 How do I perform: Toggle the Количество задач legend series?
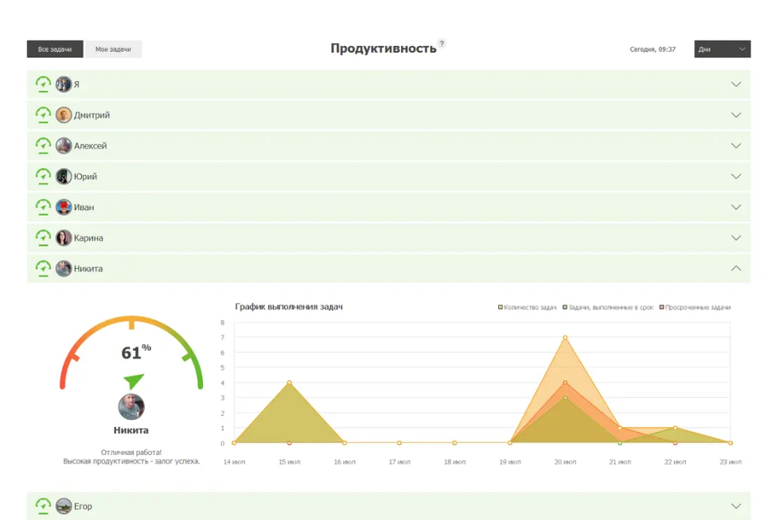pyautogui.click(x=528, y=308)
